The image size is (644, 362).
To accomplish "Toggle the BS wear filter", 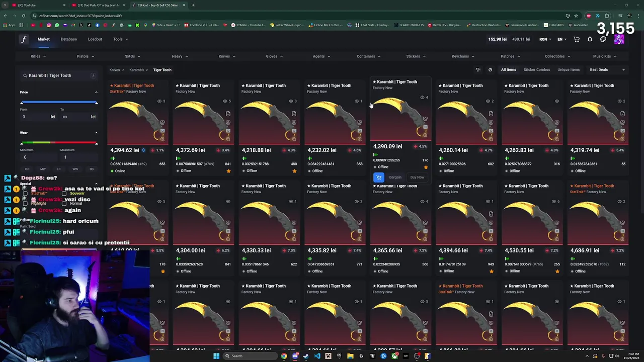I will click(x=91, y=169).
